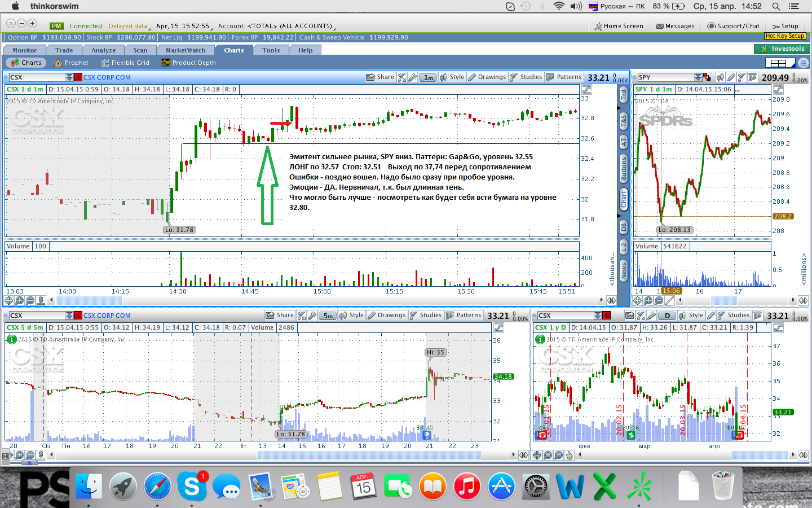This screenshot has height=508, width=812.
Task: Switch to the Analyze tab
Action: (104, 50)
